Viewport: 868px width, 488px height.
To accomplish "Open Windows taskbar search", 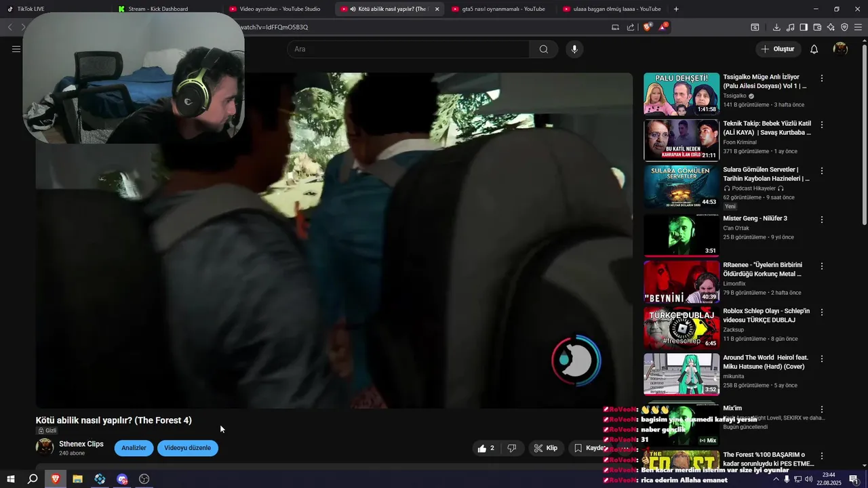I will [x=33, y=479].
